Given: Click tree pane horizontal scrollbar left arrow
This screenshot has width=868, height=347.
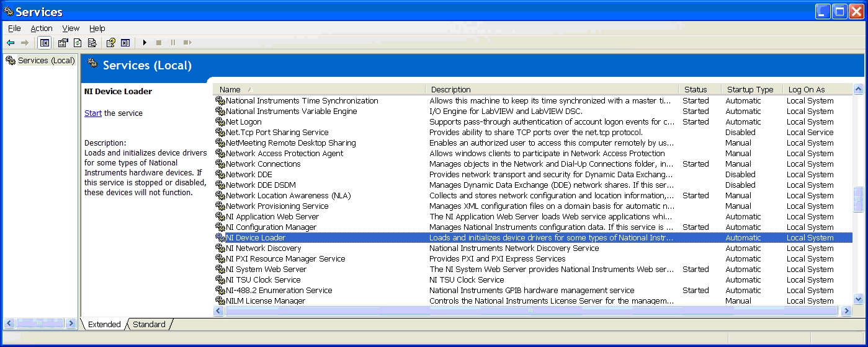Looking at the screenshot, I should tap(9, 323).
